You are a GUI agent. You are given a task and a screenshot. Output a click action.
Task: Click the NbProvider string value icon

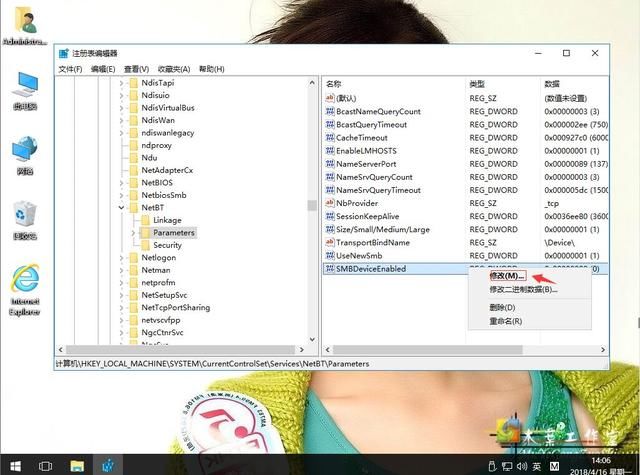[330, 203]
